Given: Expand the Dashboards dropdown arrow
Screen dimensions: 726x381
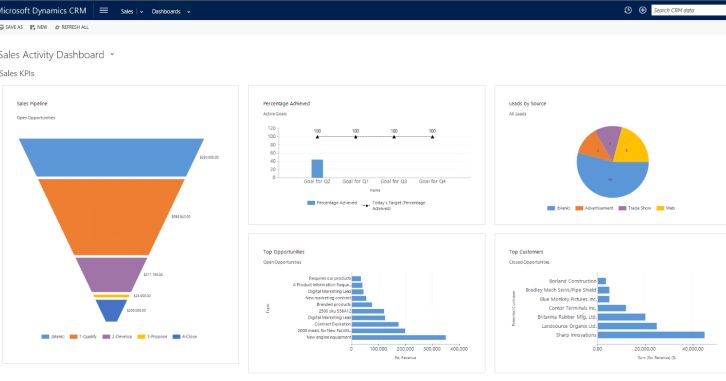Looking at the screenshot, I should pos(188,12).
